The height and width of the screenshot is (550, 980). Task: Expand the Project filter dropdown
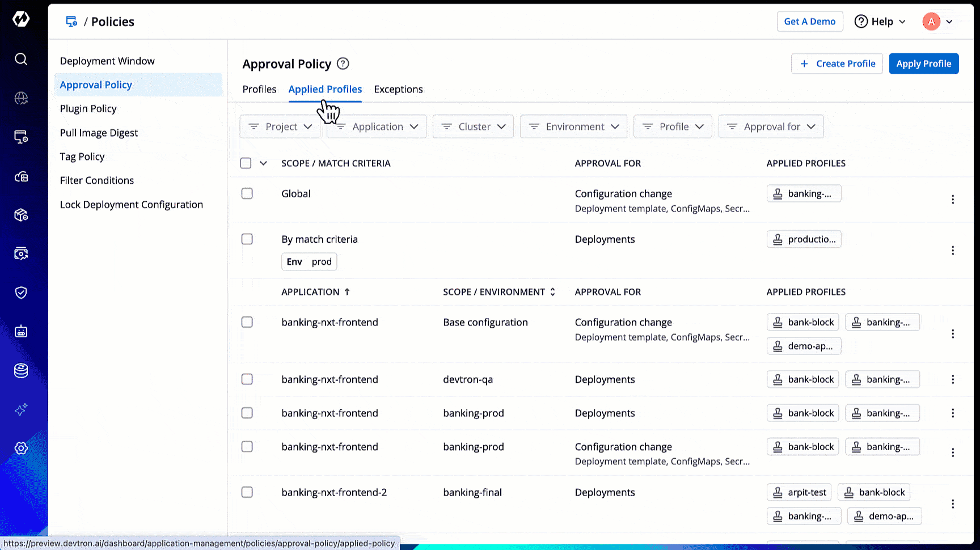[280, 126]
